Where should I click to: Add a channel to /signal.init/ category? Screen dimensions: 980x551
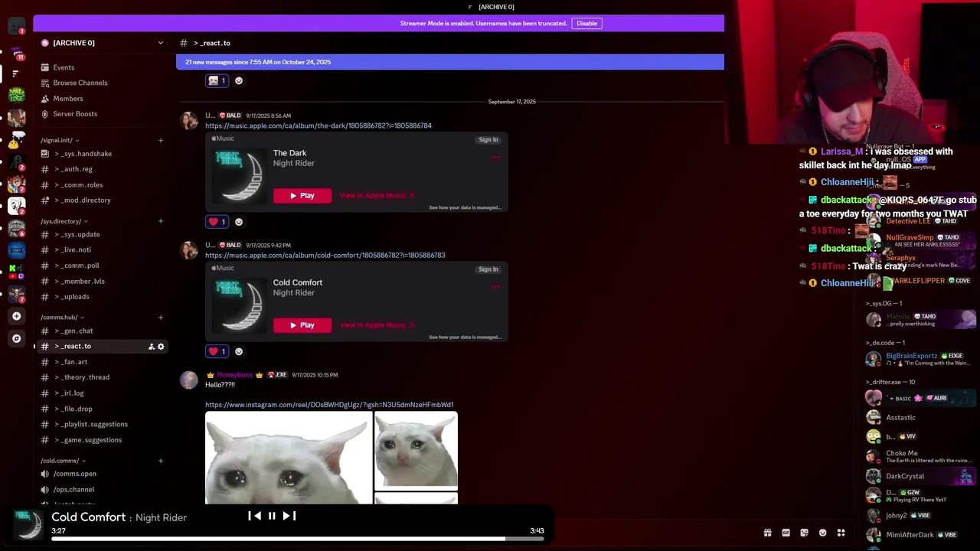pos(161,140)
